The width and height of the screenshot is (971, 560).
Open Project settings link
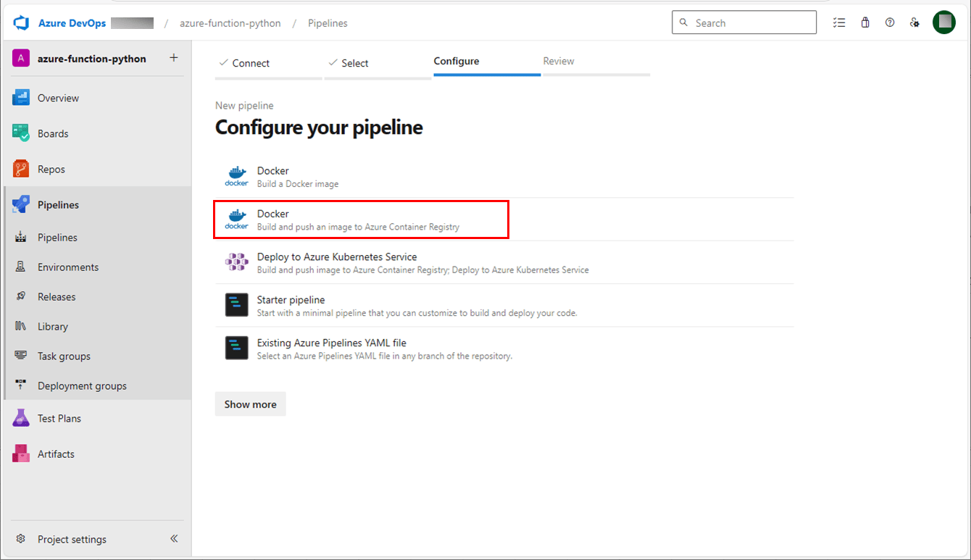point(72,539)
